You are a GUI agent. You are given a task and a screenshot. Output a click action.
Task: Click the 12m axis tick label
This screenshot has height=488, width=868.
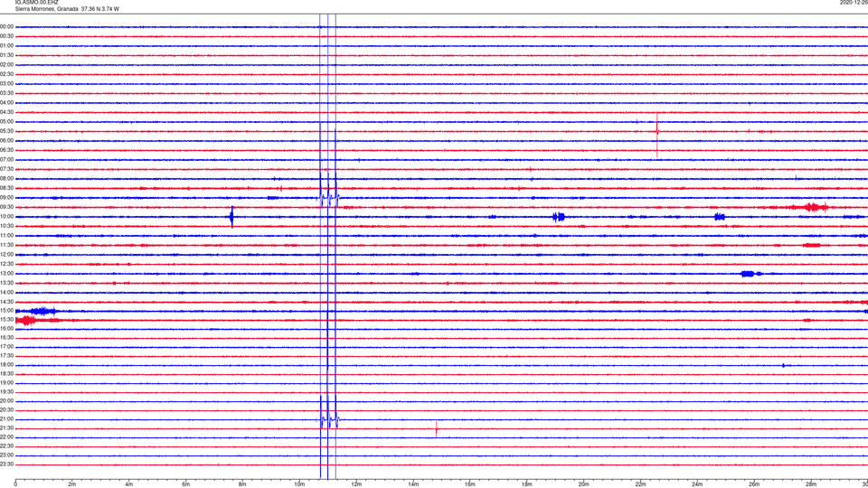356,484
